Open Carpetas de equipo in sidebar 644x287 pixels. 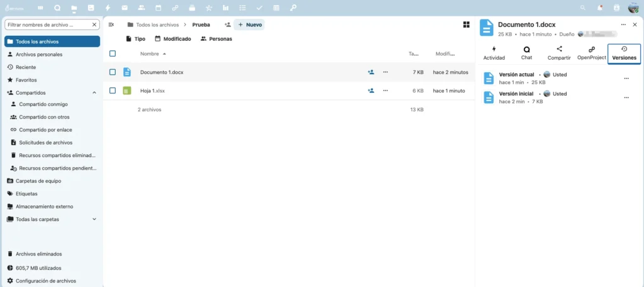pyautogui.click(x=52, y=180)
